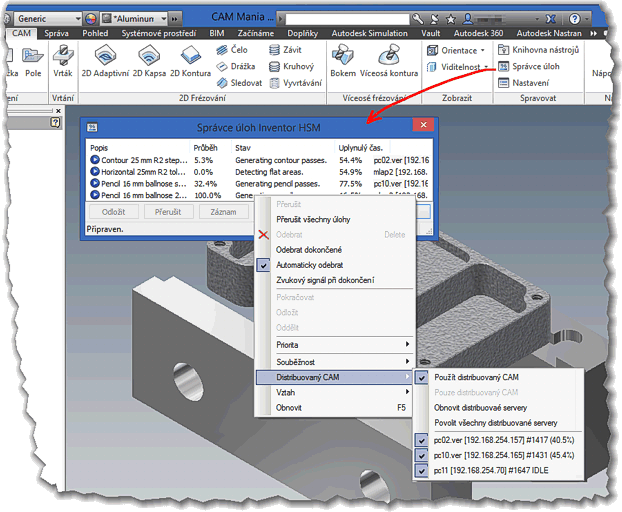This screenshot has height=512, width=622.
Task: Open the help question mark icon
Action: coord(574,19)
